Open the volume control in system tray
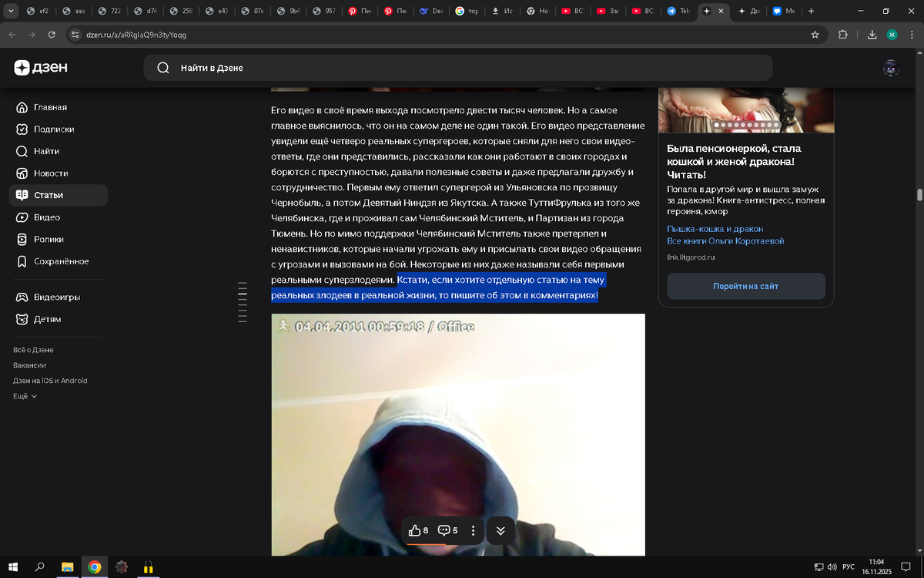The height and width of the screenshot is (578, 924). pos(831,567)
